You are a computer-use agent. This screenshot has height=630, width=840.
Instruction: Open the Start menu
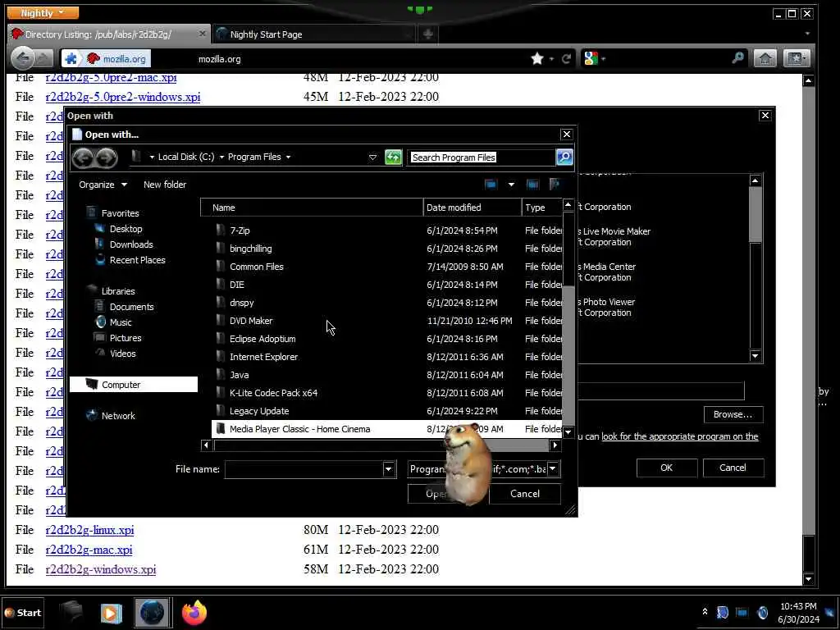click(23, 613)
